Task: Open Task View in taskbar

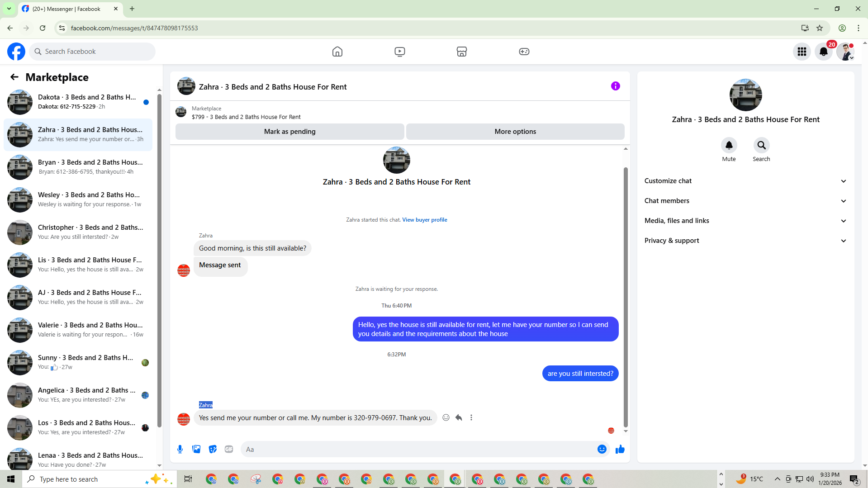Action: pyautogui.click(x=188, y=479)
